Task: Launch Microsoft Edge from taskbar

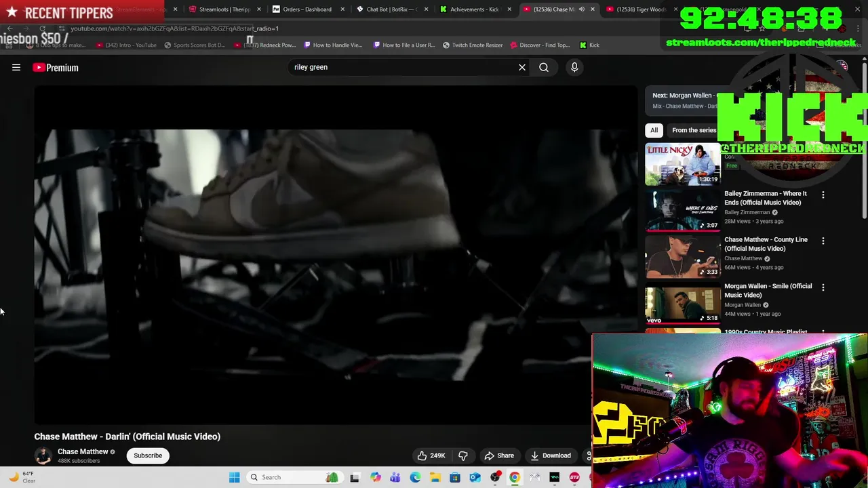Action: (415, 477)
